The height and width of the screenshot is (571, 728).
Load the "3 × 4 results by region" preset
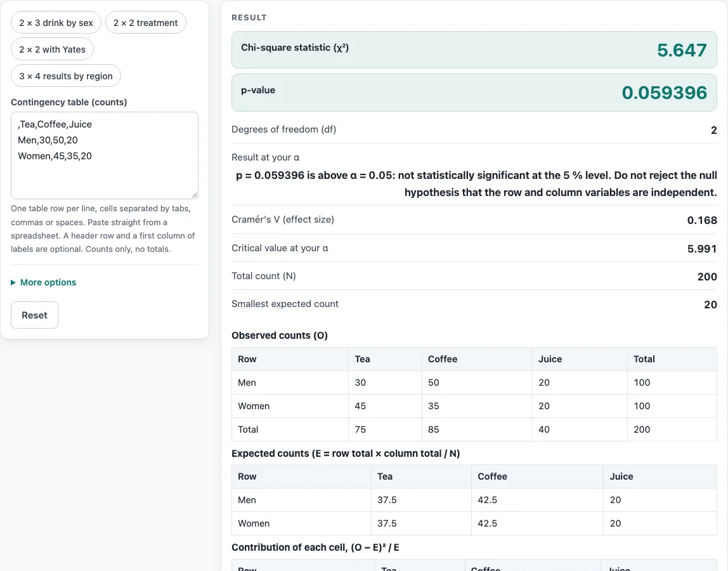66,75
